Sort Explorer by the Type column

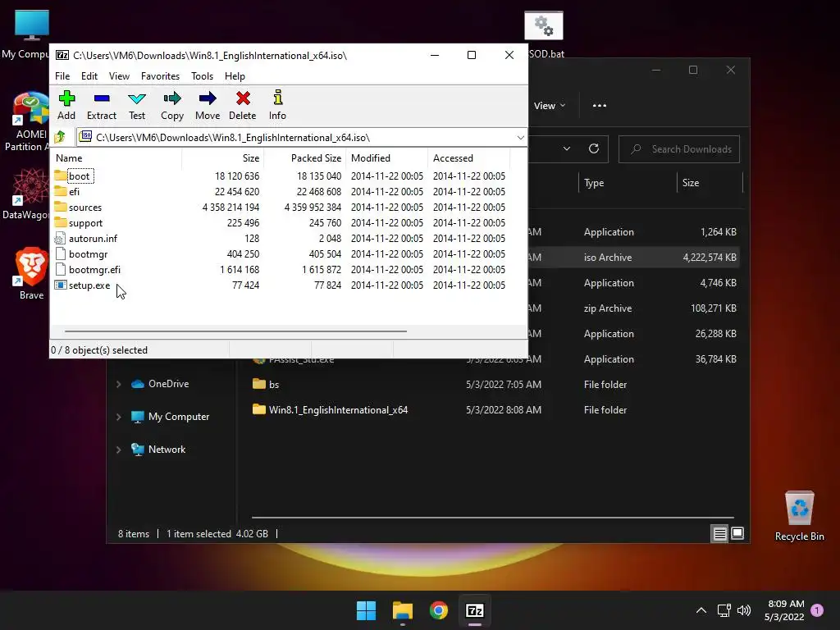click(x=628, y=183)
